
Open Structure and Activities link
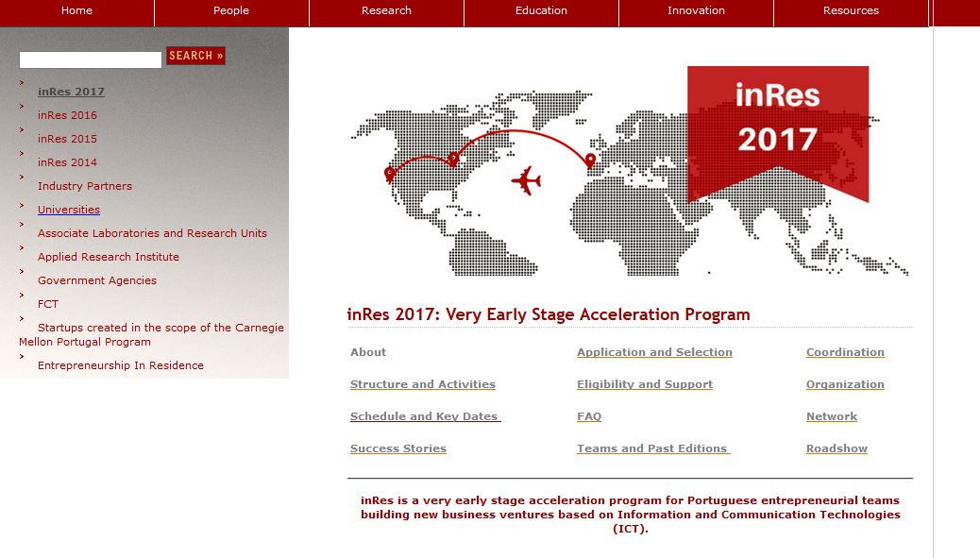(423, 384)
